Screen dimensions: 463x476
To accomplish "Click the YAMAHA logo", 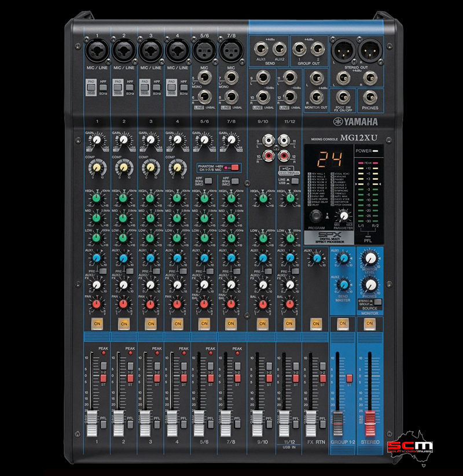I will [355, 122].
